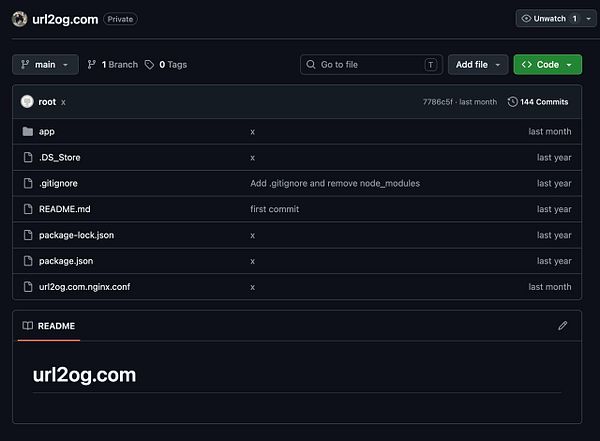Click the book icon on README tab
This screenshot has width=600, height=441.
(28, 326)
